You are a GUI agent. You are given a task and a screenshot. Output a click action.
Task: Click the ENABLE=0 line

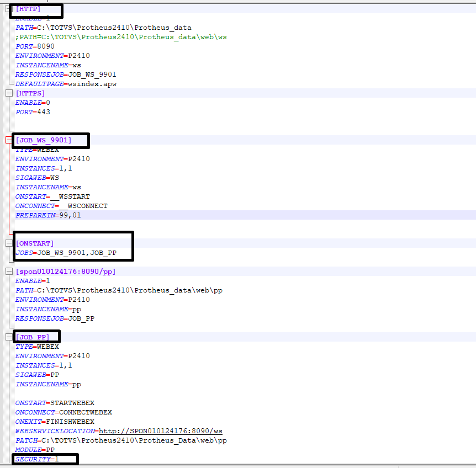point(33,103)
